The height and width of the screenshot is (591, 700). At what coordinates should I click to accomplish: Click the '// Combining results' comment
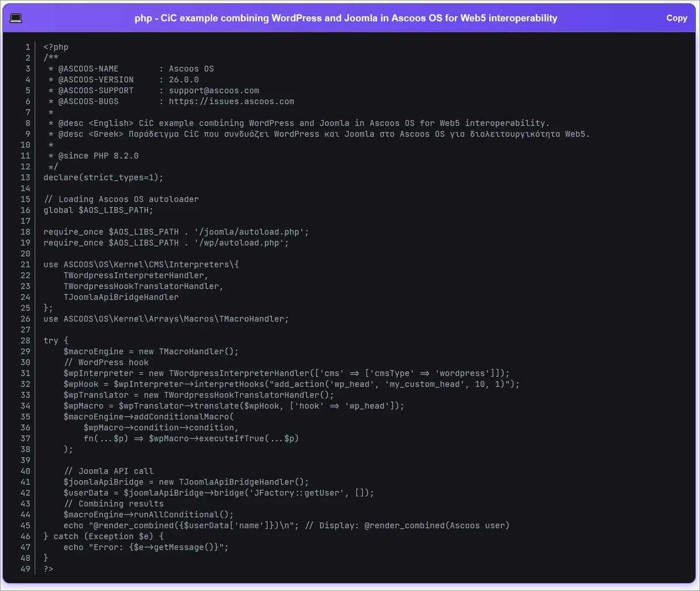(x=114, y=504)
